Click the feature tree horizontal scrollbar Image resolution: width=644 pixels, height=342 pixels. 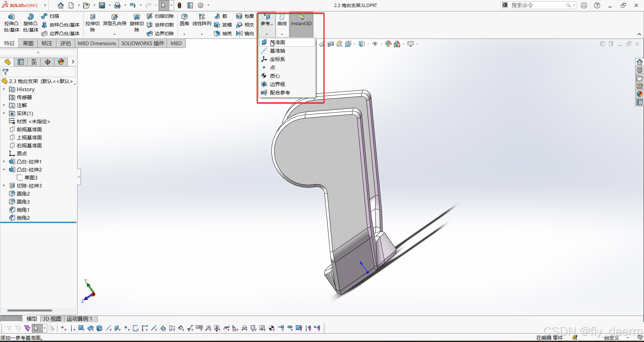coord(30,311)
